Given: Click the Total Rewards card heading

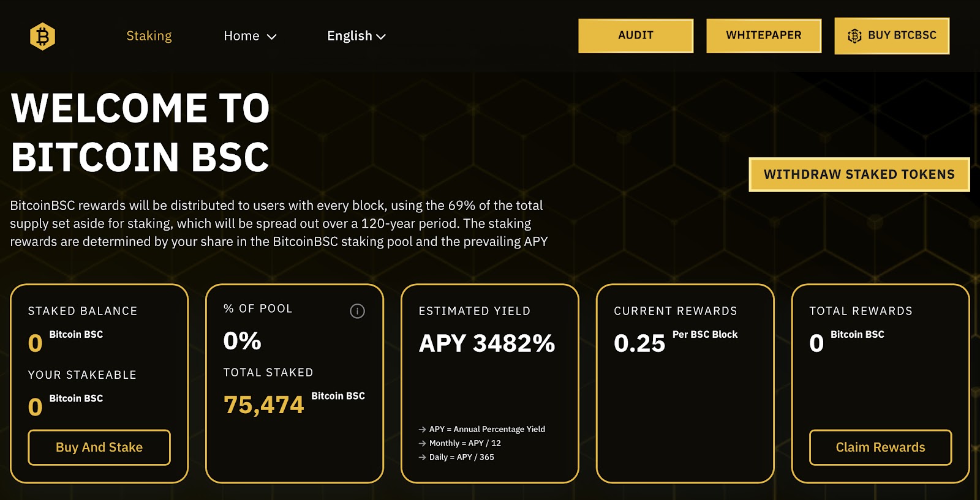Looking at the screenshot, I should pos(861,311).
